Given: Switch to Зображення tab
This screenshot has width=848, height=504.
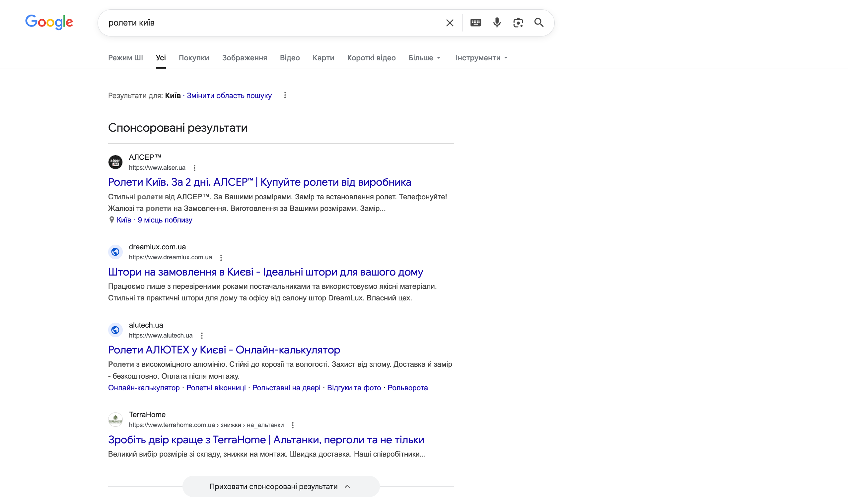Looking at the screenshot, I should click(244, 58).
